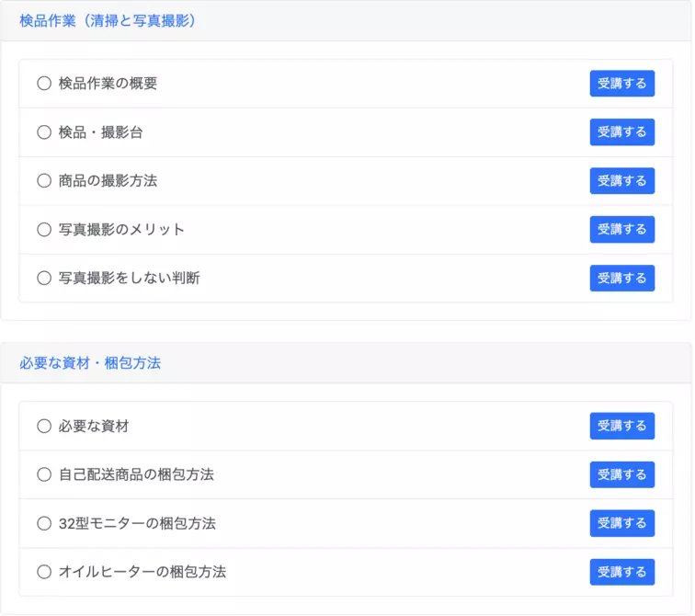Select the circle by 必要な資材
The height and width of the screenshot is (616, 695).
pos(44,427)
